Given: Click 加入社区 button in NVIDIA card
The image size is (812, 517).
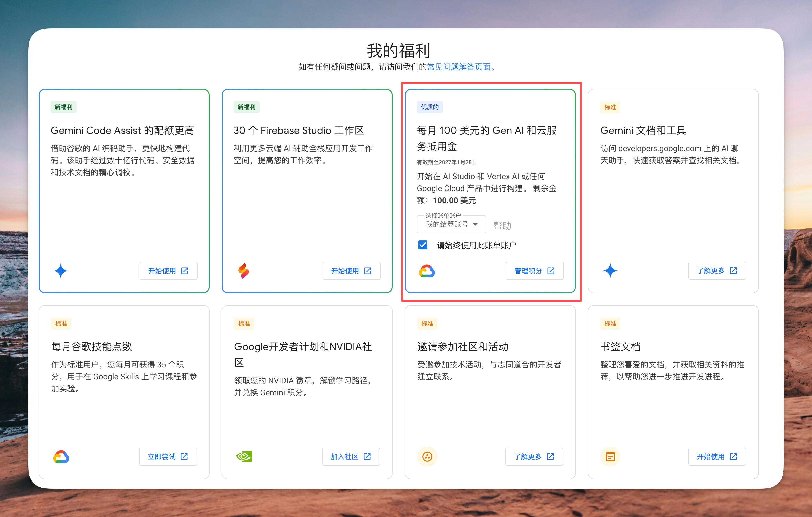Looking at the screenshot, I should [351, 457].
